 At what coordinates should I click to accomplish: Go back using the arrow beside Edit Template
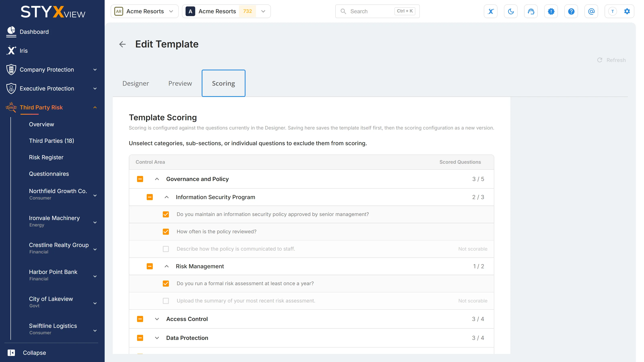[122, 44]
